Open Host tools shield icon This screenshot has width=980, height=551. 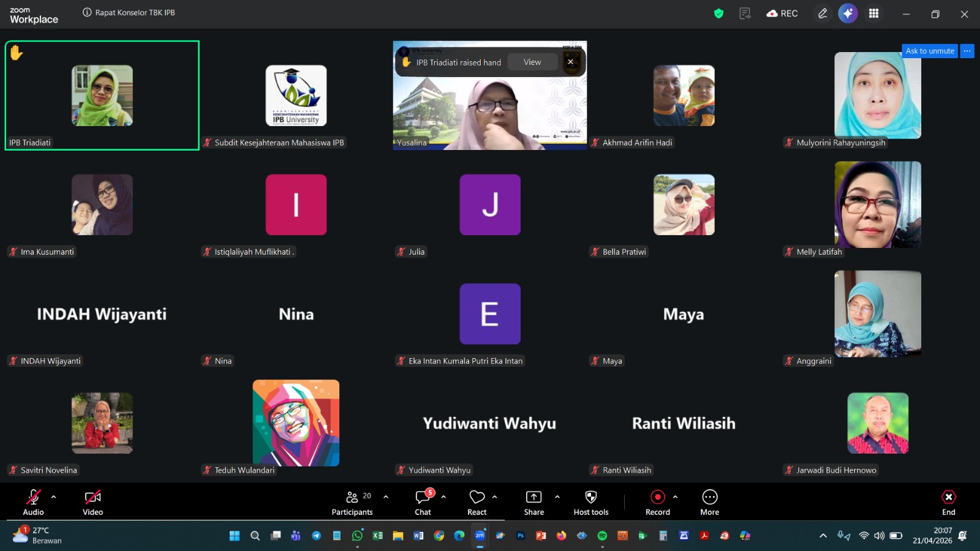point(591,502)
